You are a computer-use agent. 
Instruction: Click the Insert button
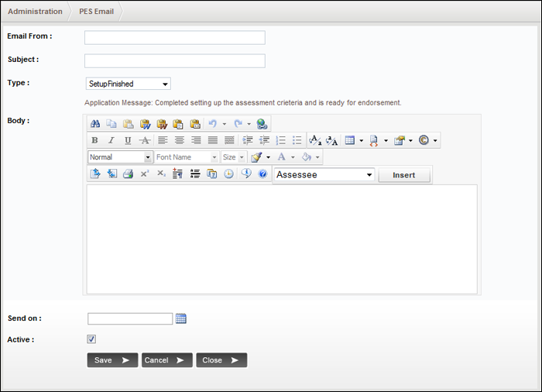point(404,175)
